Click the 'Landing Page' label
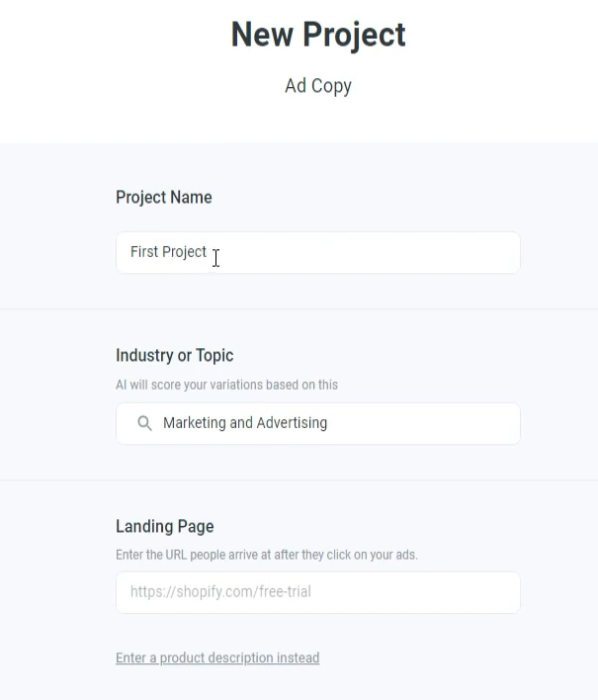 coord(164,527)
